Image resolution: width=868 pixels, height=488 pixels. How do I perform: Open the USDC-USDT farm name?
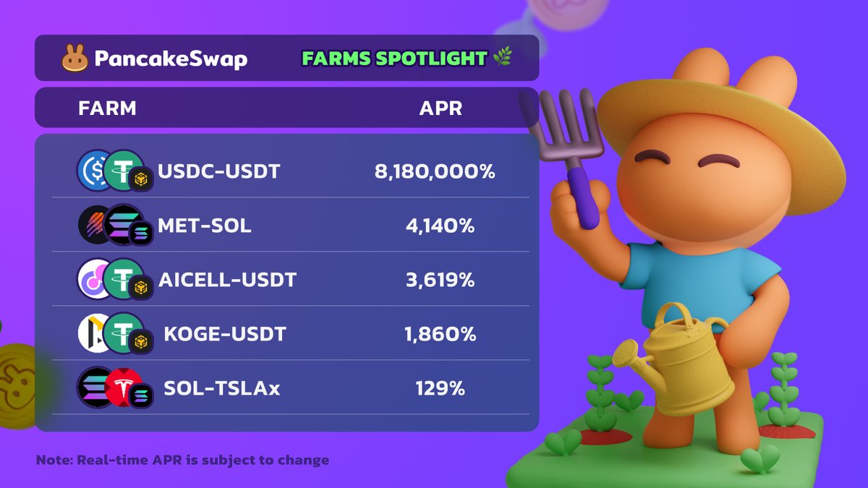point(219,172)
